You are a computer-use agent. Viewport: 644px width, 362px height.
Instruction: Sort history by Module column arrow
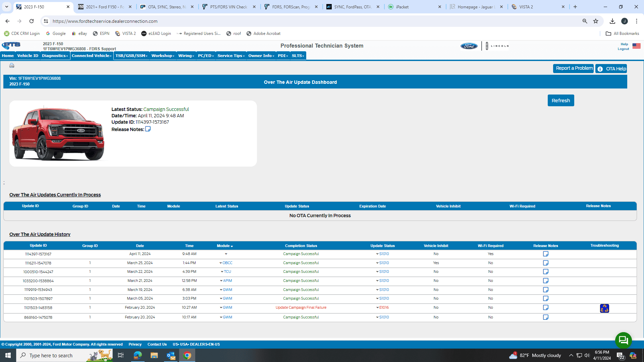(x=232, y=246)
